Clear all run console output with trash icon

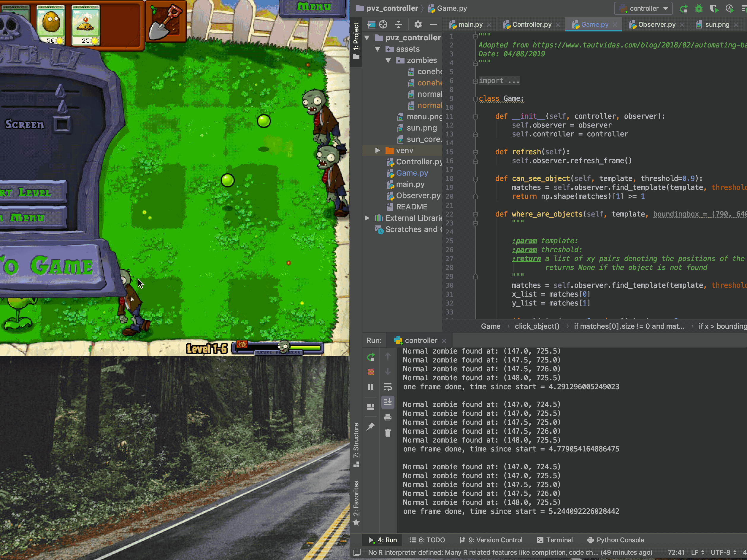click(388, 433)
